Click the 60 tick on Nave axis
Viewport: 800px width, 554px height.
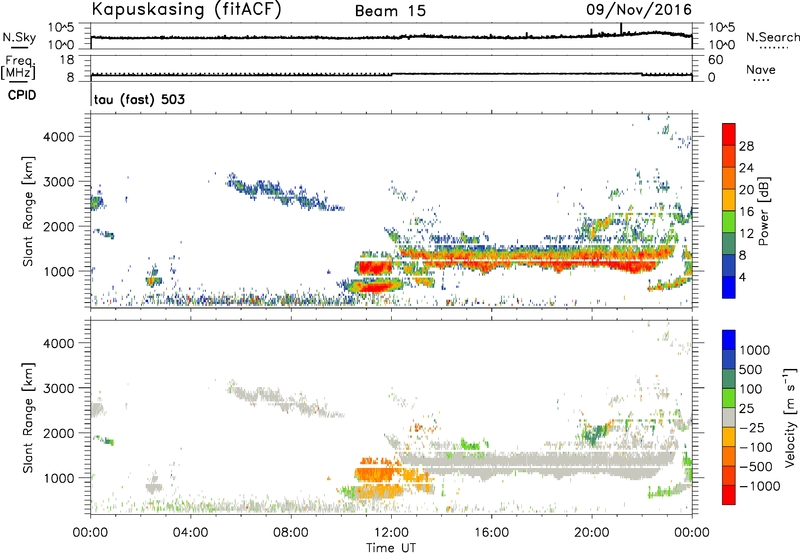(x=716, y=60)
